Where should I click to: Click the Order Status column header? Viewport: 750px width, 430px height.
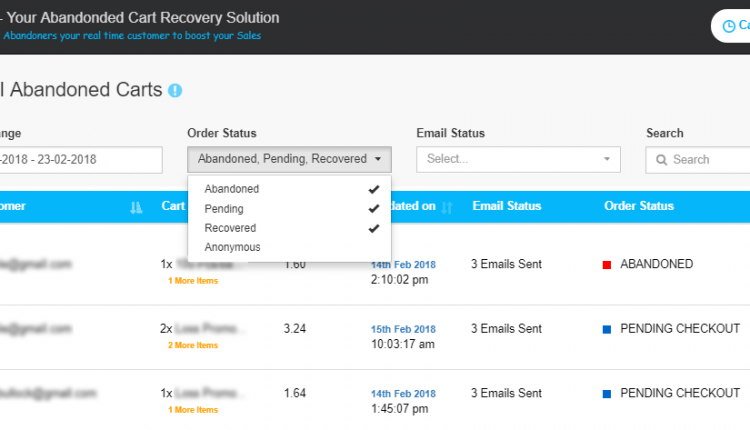point(639,206)
